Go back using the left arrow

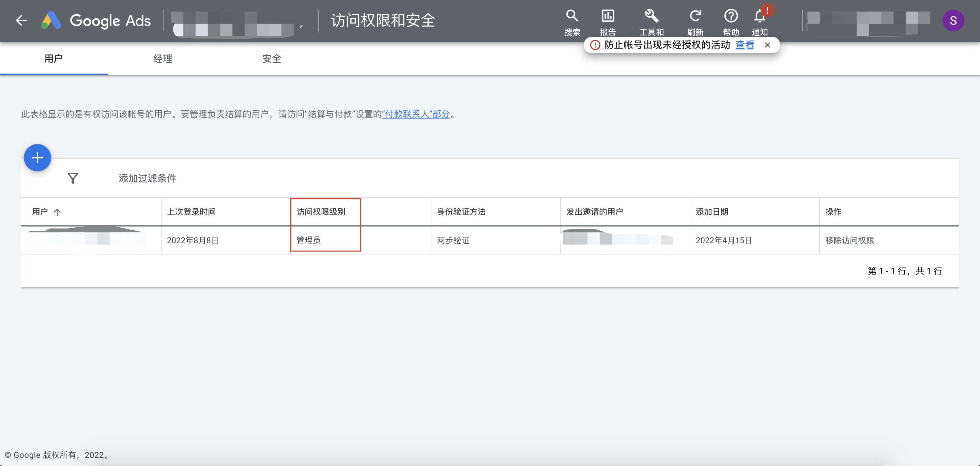coord(21,20)
